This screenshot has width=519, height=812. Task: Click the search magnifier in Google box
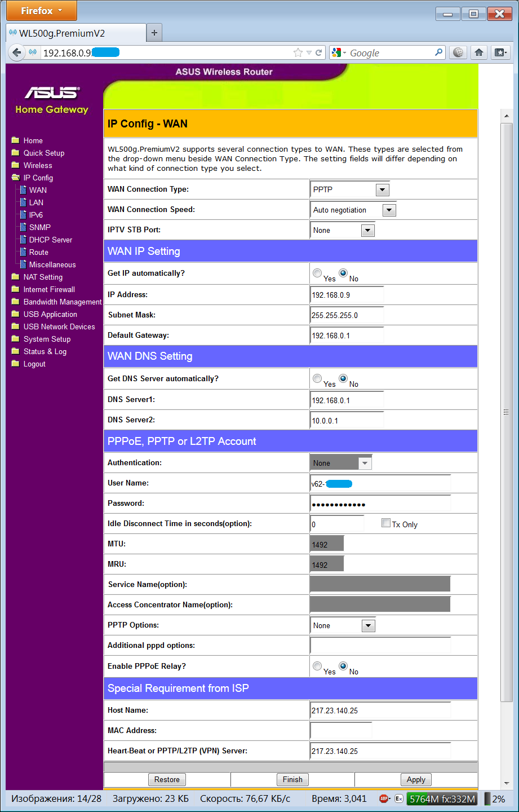point(439,52)
